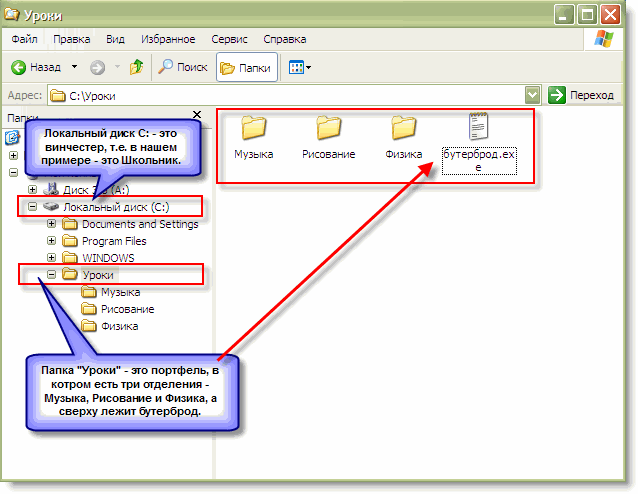
Task: Expand the Program Files tree node
Action: point(52,241)
